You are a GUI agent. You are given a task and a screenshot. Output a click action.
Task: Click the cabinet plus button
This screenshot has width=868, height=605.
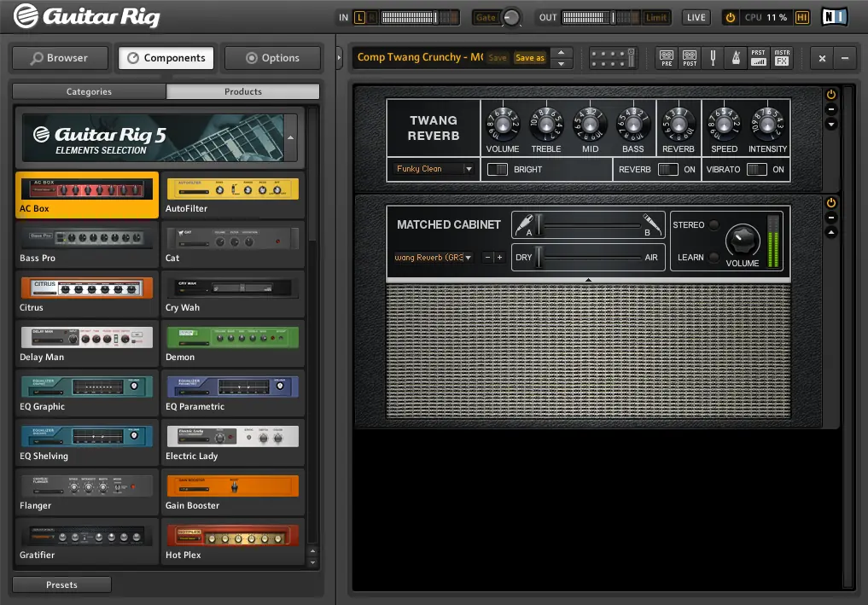point(499,258)
